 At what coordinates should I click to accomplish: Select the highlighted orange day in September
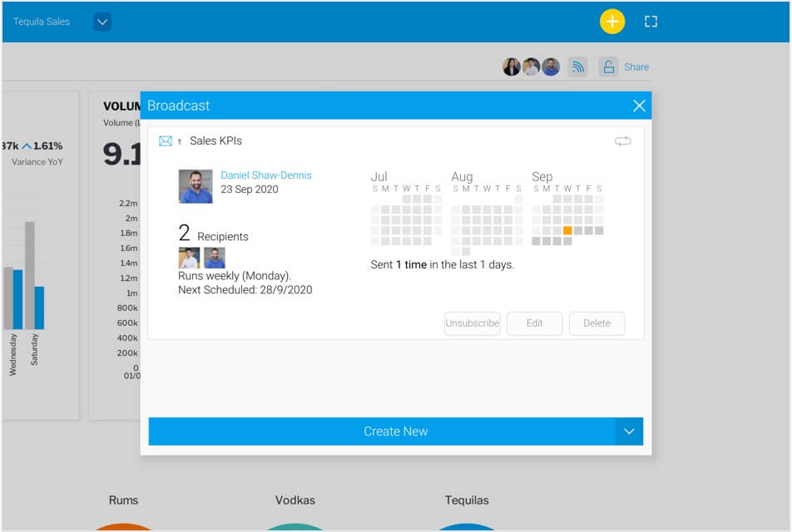tap(567, 229)
